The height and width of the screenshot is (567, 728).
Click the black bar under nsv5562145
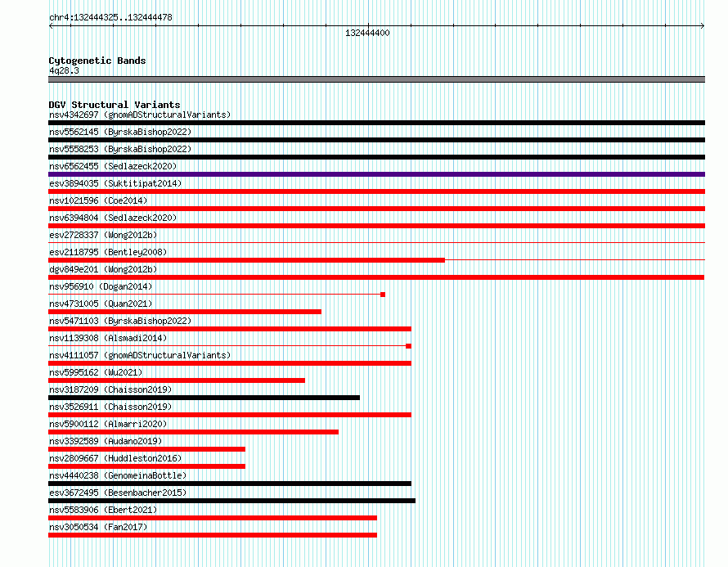coord(376,140)
